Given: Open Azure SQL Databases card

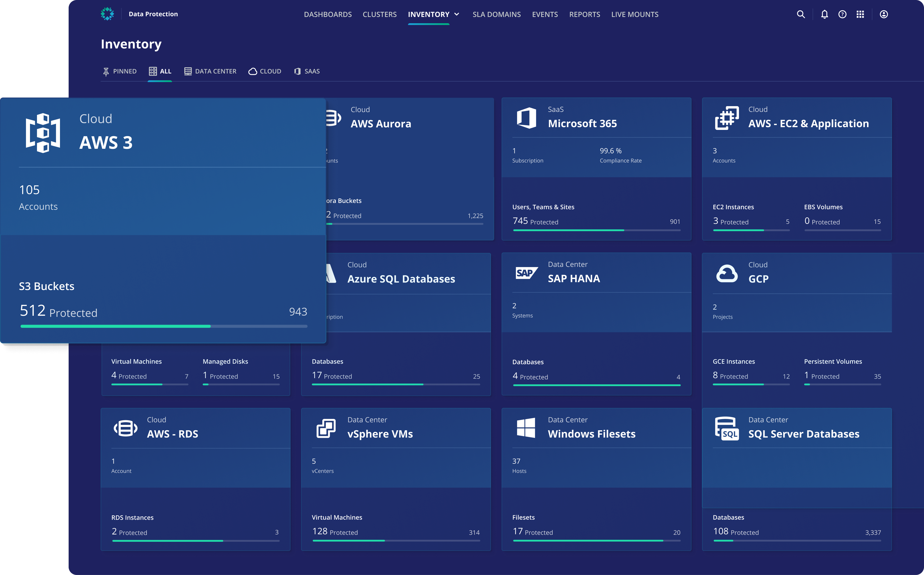Looking at the screenshot, I should pos(401,279).
